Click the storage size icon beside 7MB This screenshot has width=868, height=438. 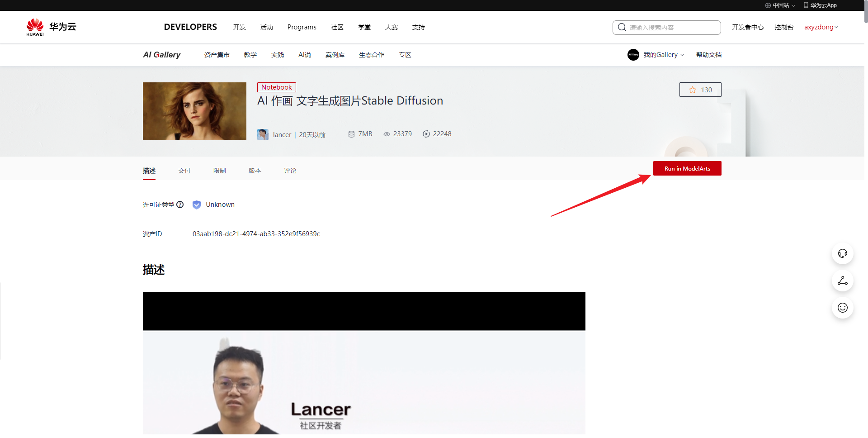click(x=351, y=134)
